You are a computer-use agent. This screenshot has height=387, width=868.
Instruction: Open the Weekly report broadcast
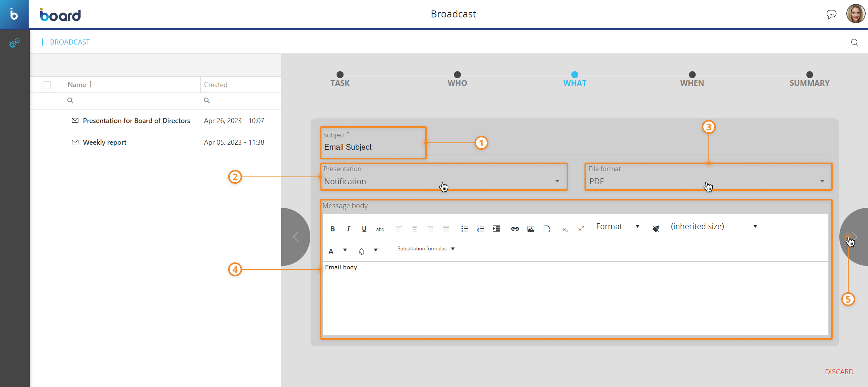point(105,142)
